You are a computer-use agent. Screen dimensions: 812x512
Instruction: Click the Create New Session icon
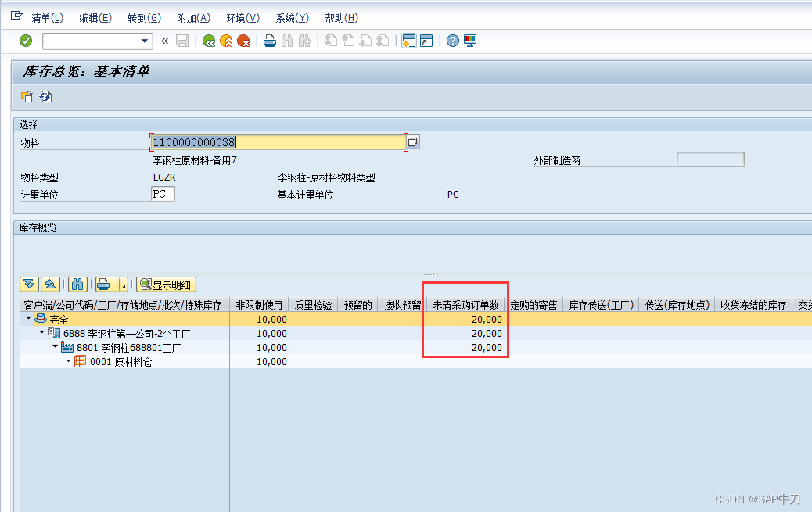coord(409,41)
